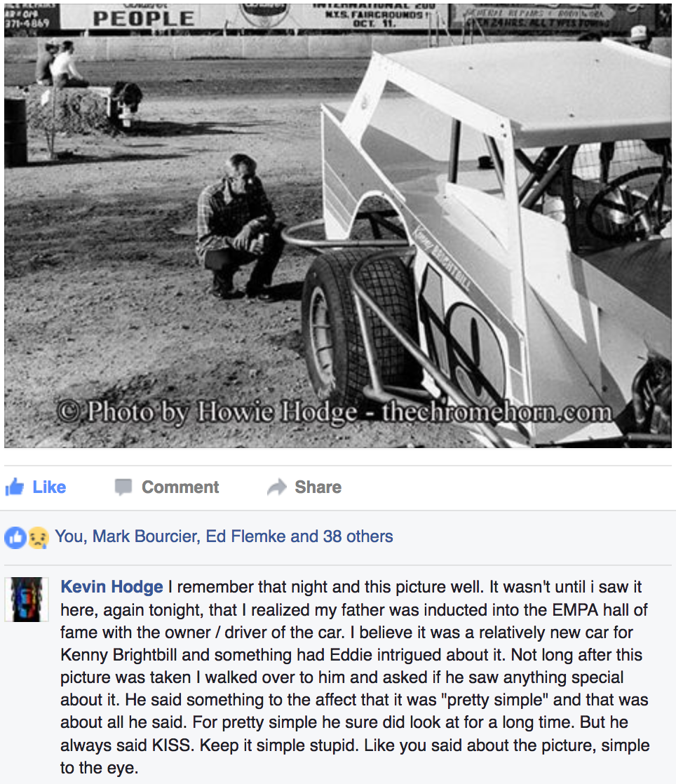Open the black and white race car photo

(x=338, y=226)
